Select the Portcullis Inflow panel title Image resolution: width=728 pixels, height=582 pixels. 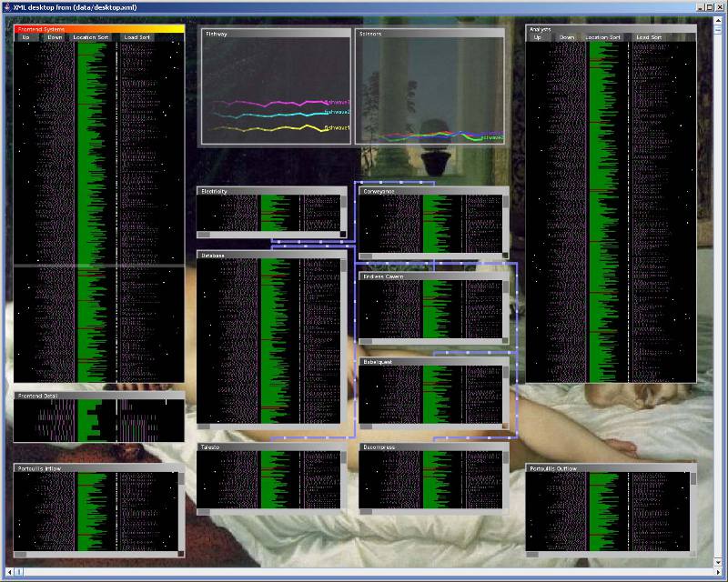39,468
